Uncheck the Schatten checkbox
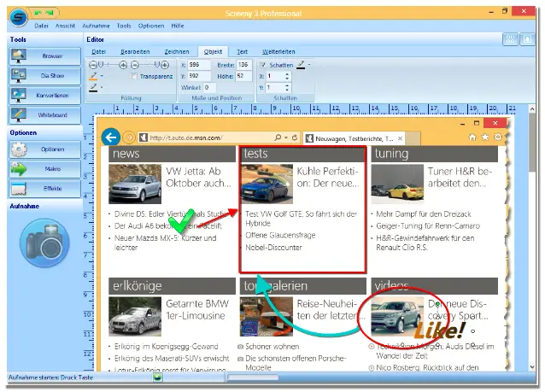The height and width of the screenshot is (392, 545). coord(263,65)
